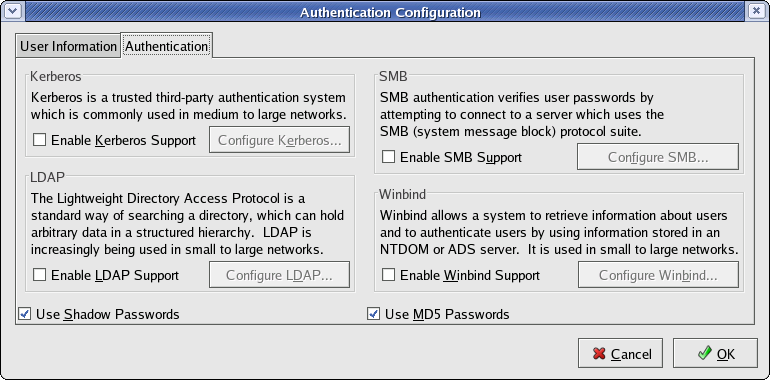Uncheck Use Shadow Passwords
The width and height of the screenshot is (770, 380).
[x=24, y=314]
